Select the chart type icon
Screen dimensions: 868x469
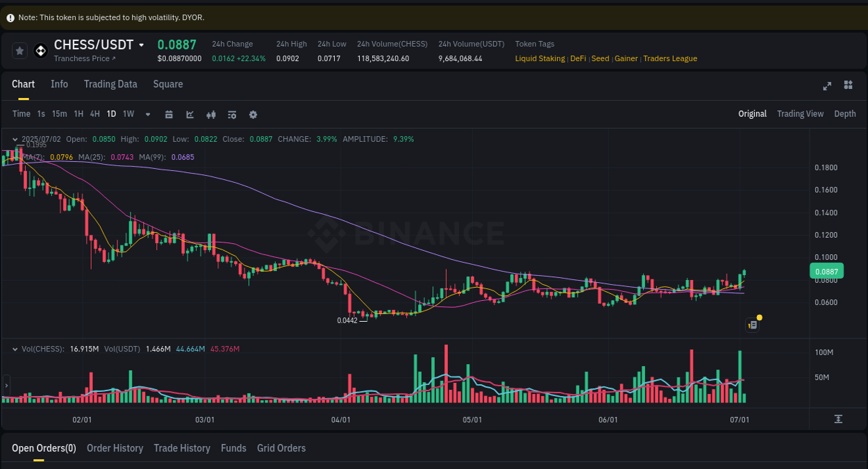(x=190, y=114)
